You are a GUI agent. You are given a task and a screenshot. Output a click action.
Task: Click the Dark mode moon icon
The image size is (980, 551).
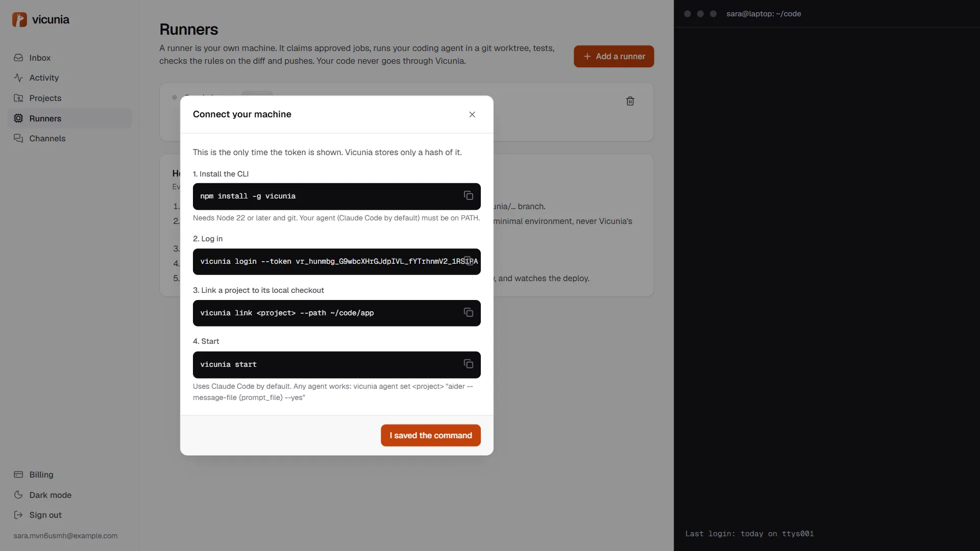coord(18,495)
